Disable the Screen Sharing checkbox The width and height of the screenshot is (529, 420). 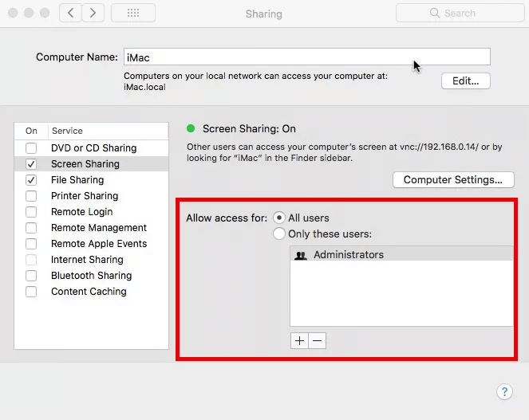[x=31, y=164]
